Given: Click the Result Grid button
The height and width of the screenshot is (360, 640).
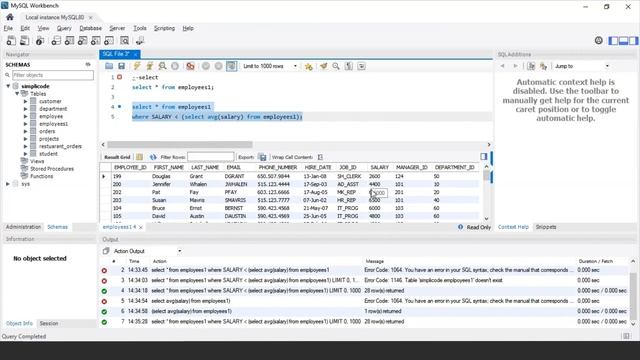Looking at the screenshot, I should 117,157.
